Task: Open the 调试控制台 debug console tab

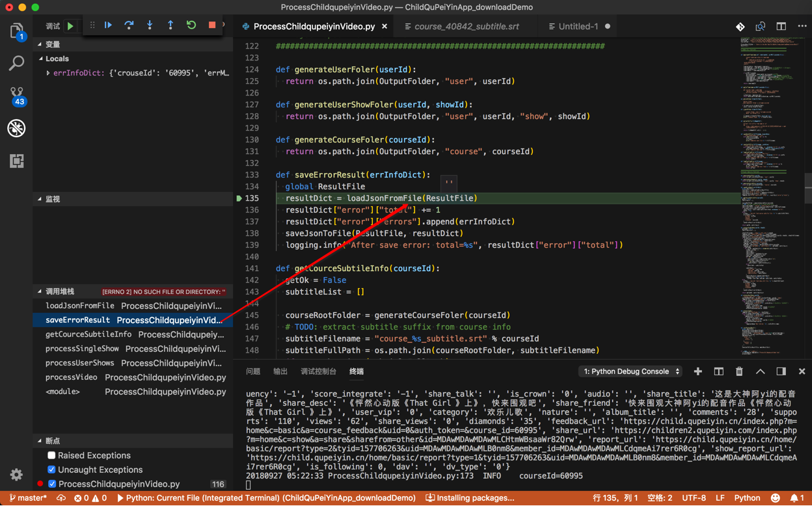Action: 318,371
